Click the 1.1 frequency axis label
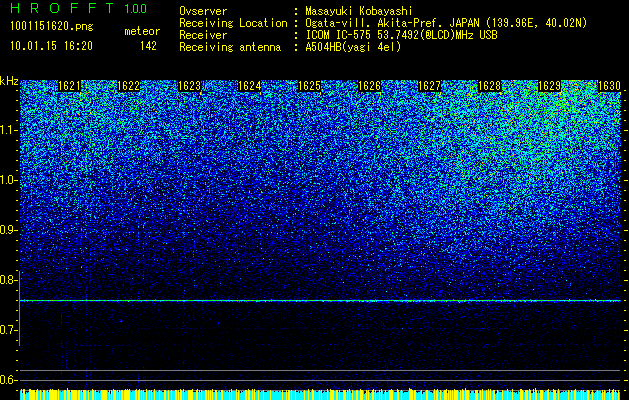 pos(8,130)
